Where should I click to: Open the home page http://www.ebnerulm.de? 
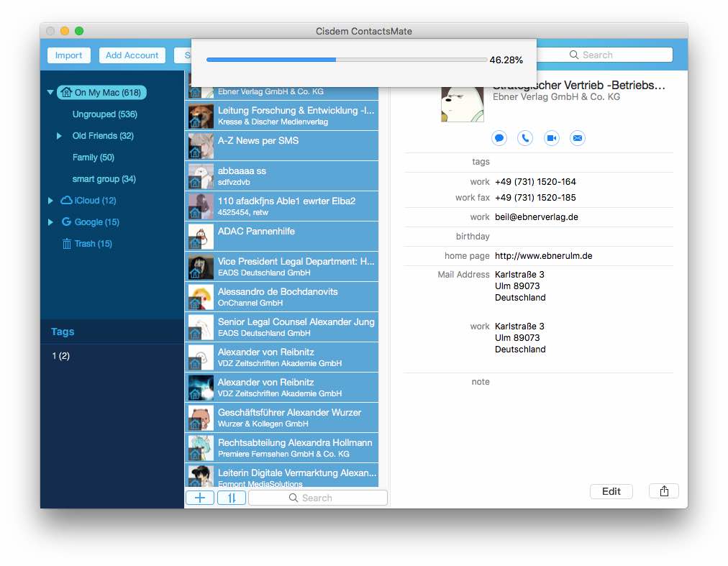(543, 256)
